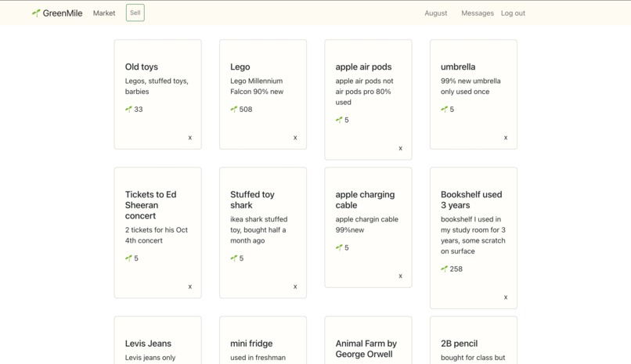This screenshot has height=364, width=631.
Task: Click the price 258 on Bookshelf card
Action: (456, 269)
